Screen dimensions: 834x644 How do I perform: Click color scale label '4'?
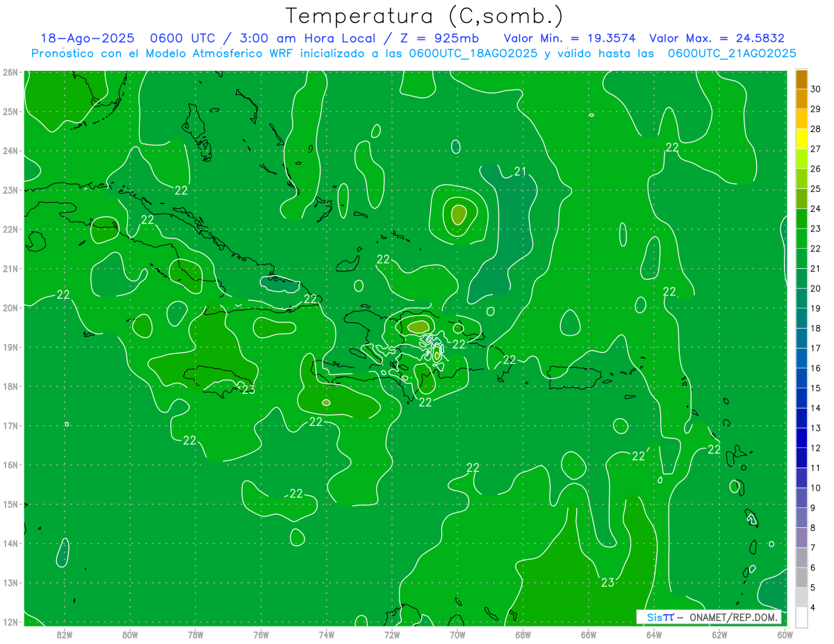click(813, 607)
